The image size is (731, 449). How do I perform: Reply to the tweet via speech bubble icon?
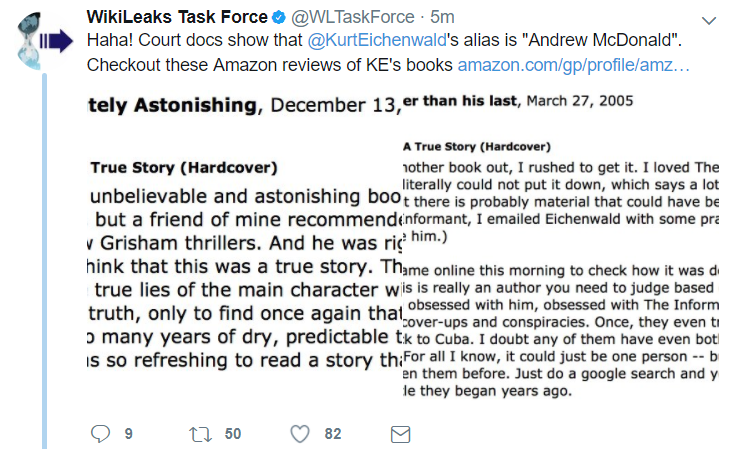pyautogui.click(x=100, y=434)
